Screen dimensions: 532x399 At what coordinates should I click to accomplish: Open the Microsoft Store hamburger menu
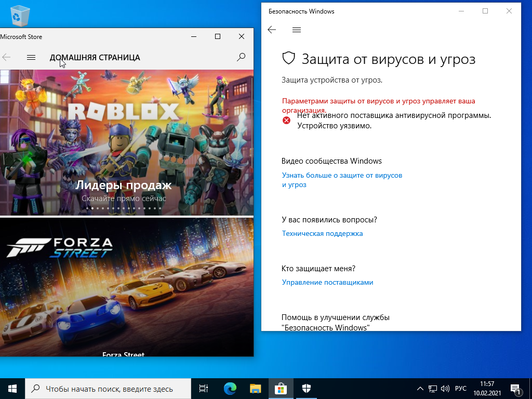click(x=31, y=57)
